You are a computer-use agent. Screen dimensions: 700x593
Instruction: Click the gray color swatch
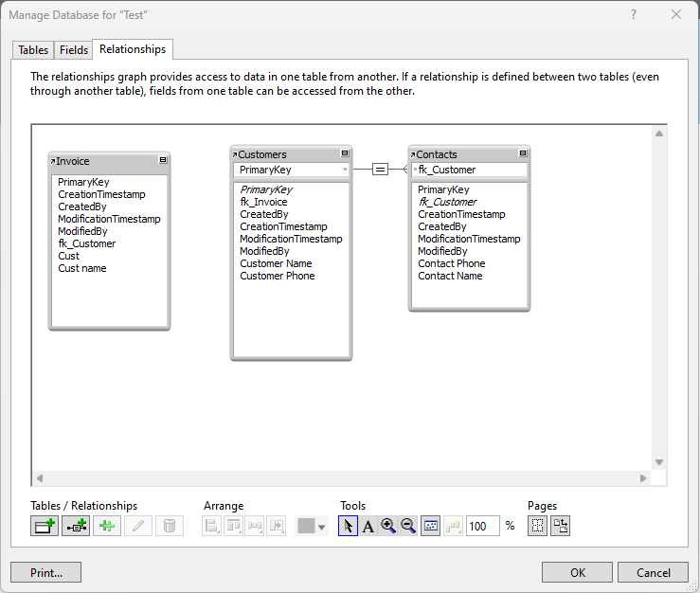(306, 526)
